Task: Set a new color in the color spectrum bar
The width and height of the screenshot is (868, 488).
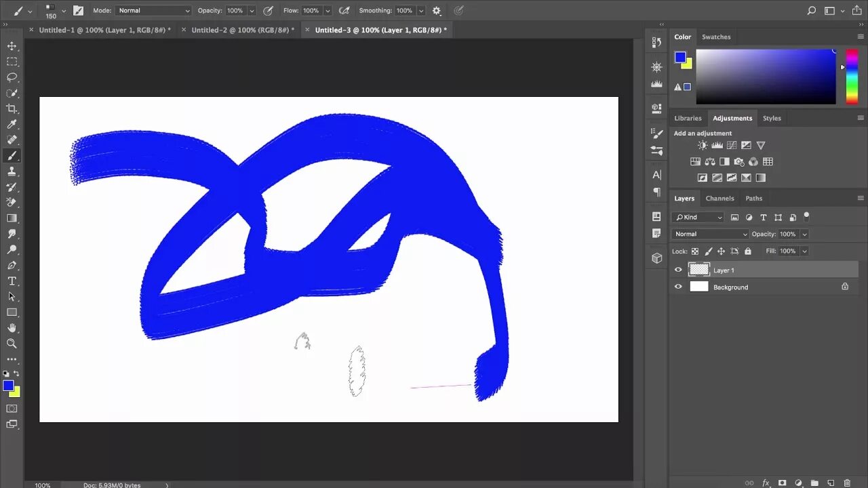Action: point(852,75)
